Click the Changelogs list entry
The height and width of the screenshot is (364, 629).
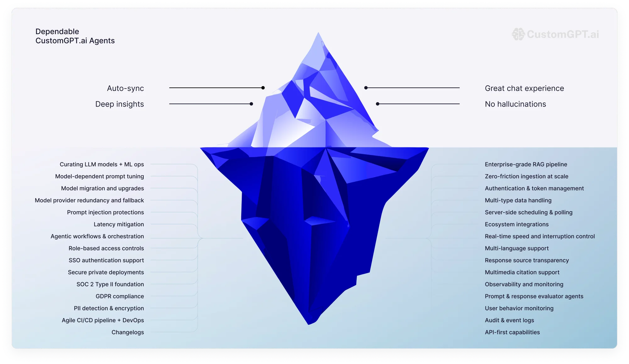tap(128, 332)
